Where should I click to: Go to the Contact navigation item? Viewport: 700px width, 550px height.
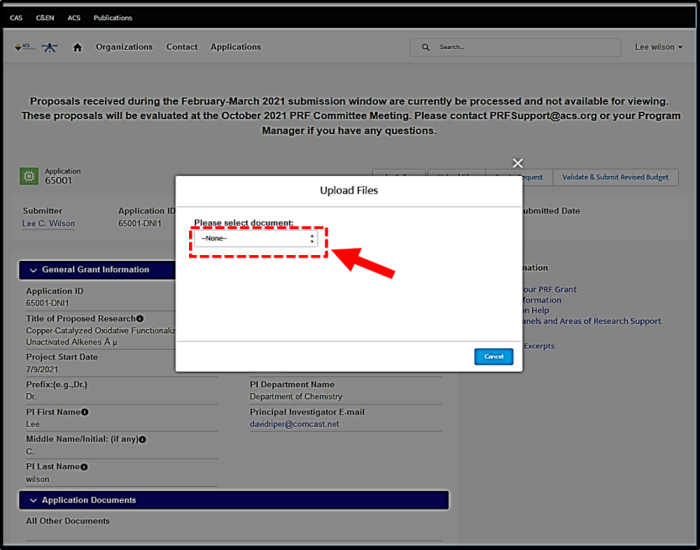[182, 47]
